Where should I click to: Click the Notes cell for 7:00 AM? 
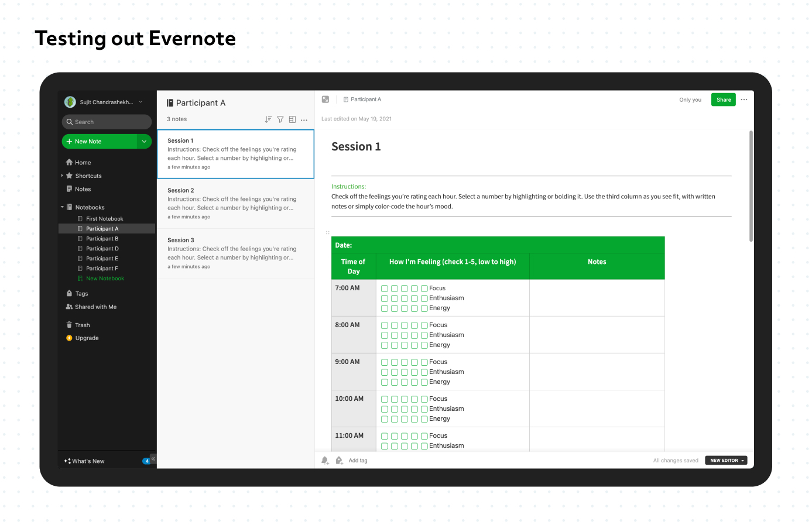point(597,298)
